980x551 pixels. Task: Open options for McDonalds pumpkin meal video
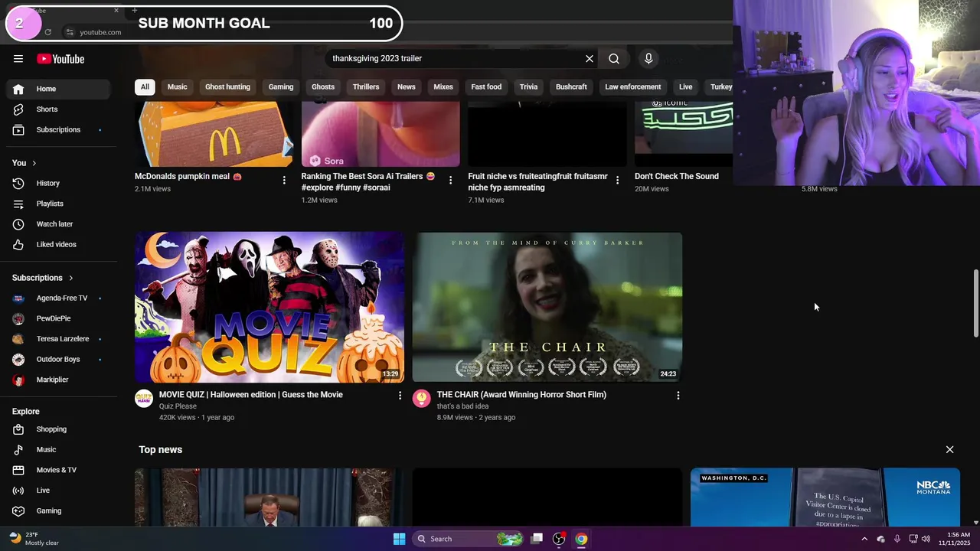(284, 180)
